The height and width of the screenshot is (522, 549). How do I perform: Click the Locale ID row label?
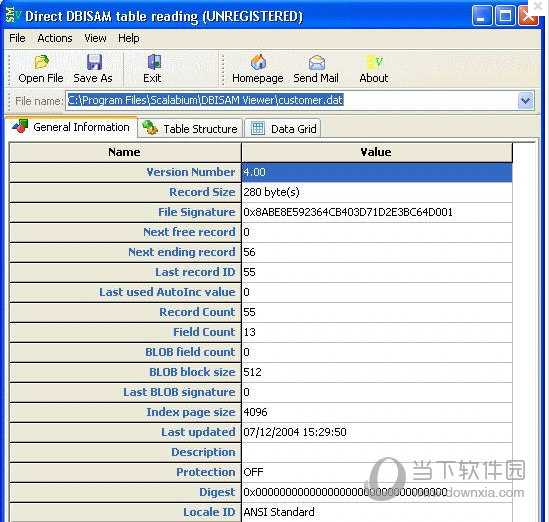coord(125,512)
